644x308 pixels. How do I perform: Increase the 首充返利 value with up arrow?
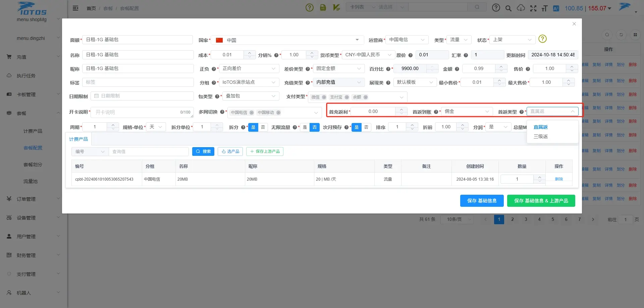pyautogui.click(x=401, y=109)
